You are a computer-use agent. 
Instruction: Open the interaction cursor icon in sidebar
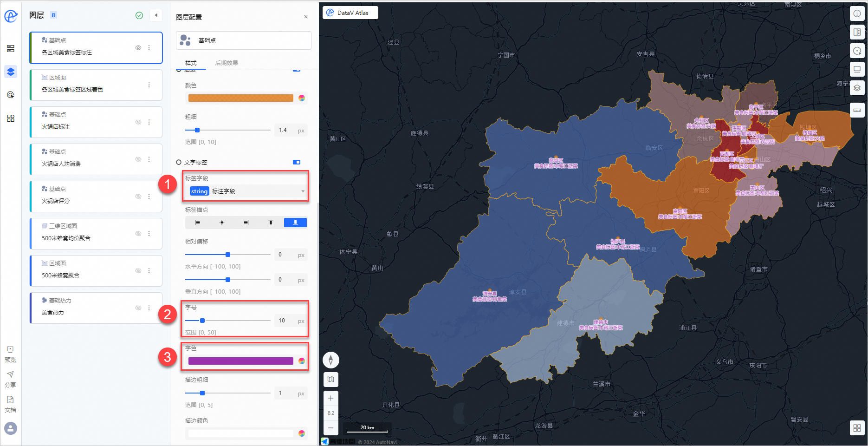[x=11, y=95]
